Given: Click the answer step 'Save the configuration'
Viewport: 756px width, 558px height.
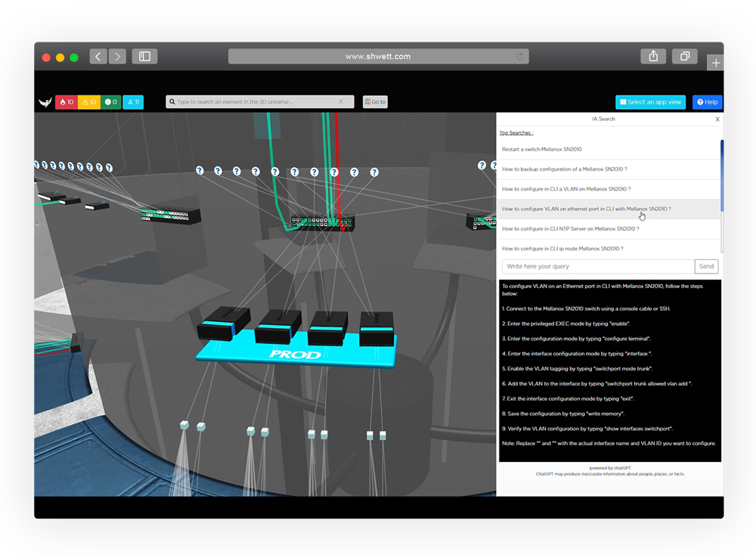Looking at the screenshot, I should (563, 414).
